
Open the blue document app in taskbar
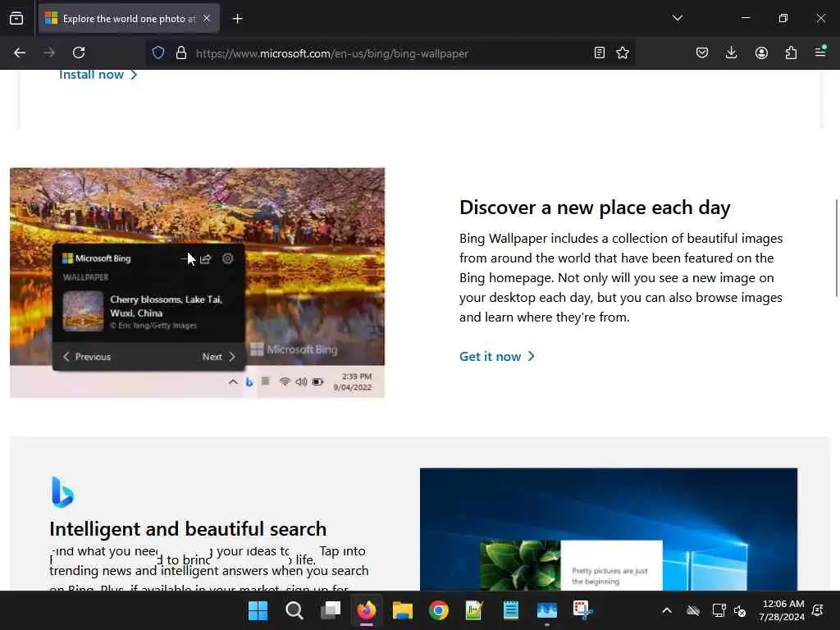tap(510, 610)
